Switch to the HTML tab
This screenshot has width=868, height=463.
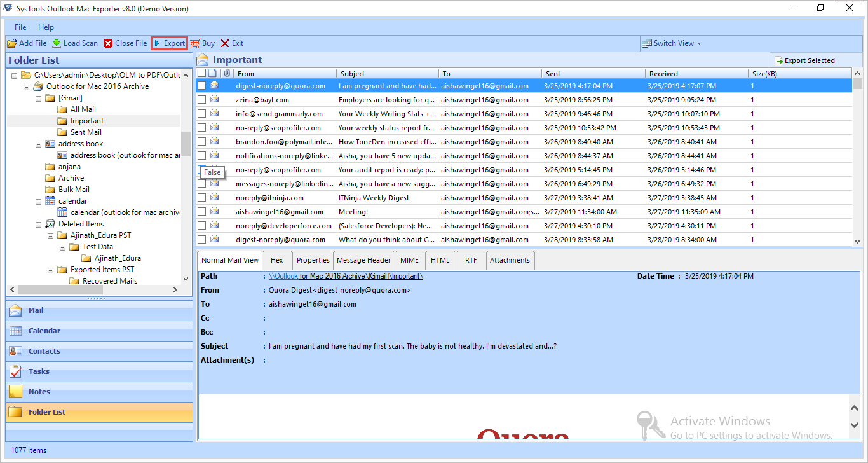coord(440,260)
